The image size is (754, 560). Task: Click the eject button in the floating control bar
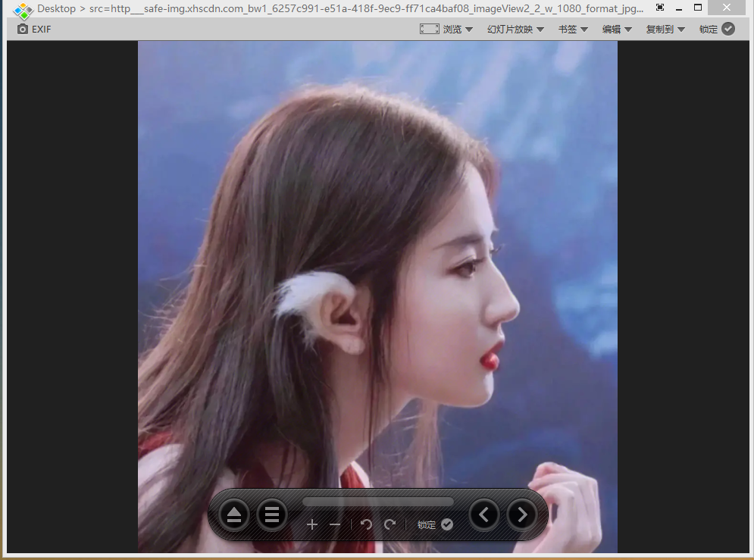(234, 515)
